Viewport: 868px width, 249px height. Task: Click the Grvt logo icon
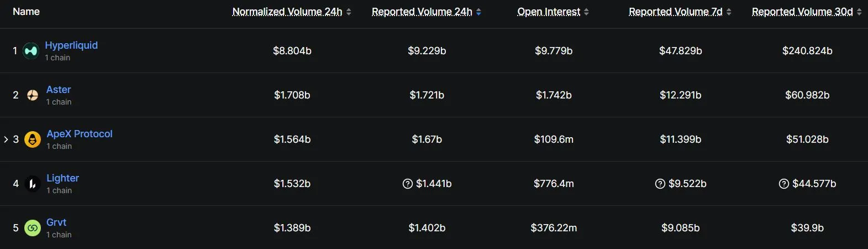[33, 228]
